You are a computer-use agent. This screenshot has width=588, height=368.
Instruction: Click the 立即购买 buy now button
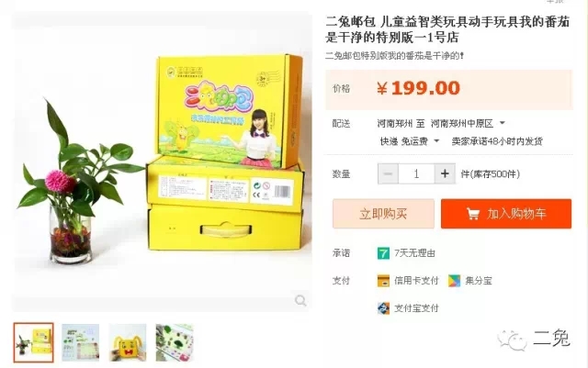click(x=383, y=214)
